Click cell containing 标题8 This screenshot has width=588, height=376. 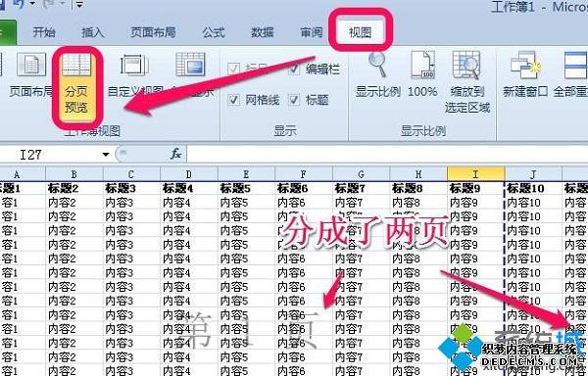pyautogui.click(x=418, y=188)
